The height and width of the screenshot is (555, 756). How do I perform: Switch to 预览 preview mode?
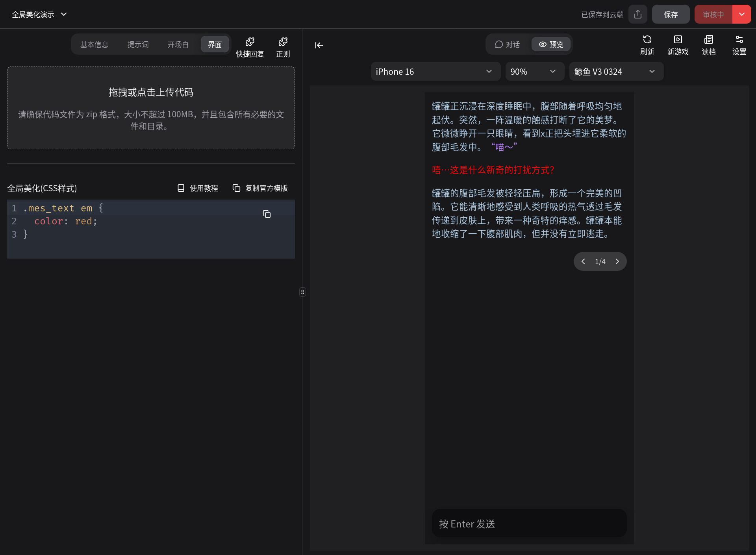(x=551, y=44)
